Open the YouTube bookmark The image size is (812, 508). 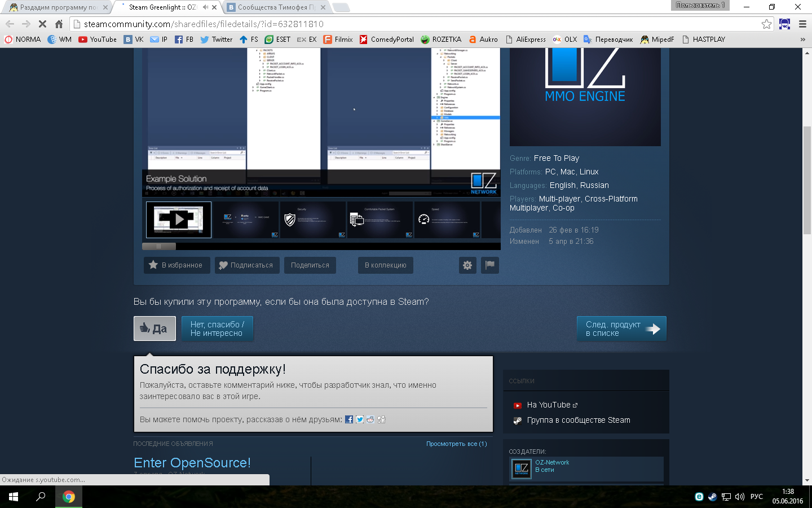(98, 40)
